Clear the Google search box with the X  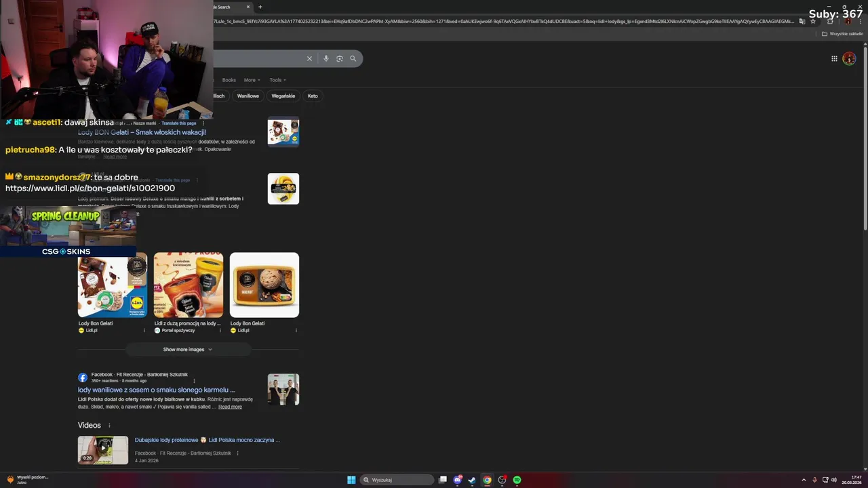pos(309,59)
